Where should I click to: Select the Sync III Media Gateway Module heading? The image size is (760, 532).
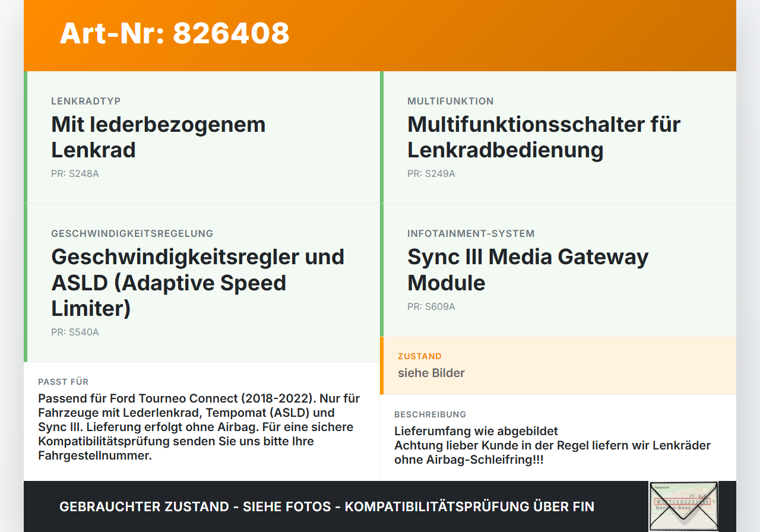tap(528, 270)
